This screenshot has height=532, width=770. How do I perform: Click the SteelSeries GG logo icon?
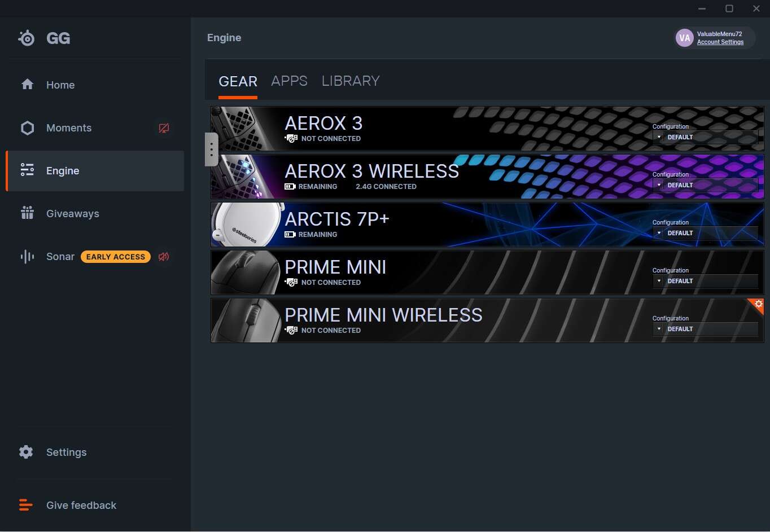click(x=27, y=38)
